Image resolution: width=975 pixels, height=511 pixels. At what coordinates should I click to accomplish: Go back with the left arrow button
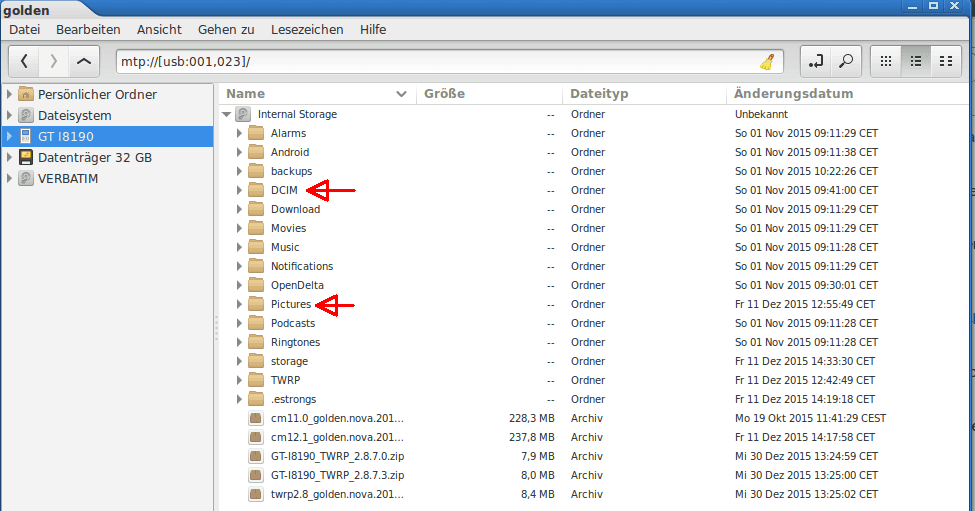[x=24, y=61]
